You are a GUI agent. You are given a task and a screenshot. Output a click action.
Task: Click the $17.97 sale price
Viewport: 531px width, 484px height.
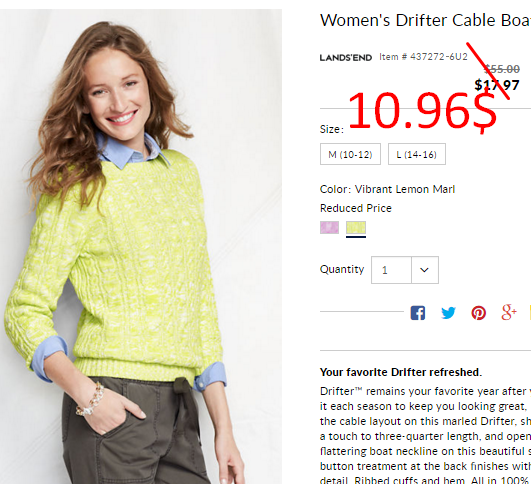click(497, 85)
